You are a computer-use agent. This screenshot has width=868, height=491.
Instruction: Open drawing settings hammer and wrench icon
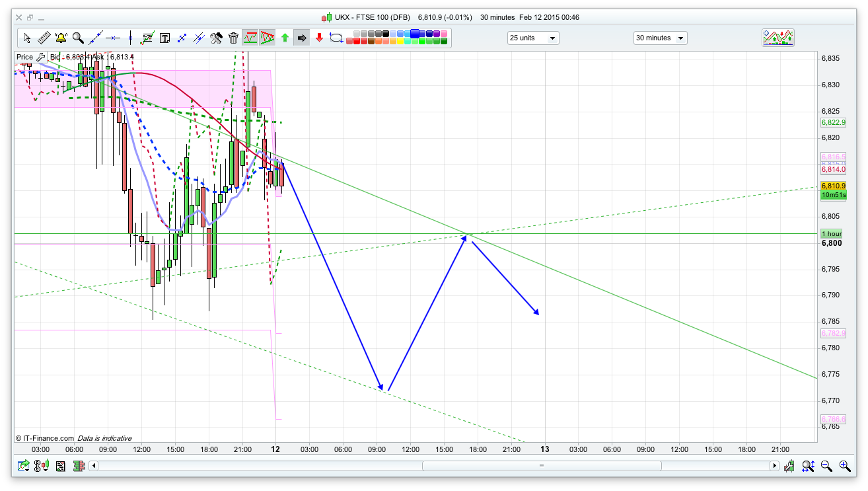tap(216, 38)
